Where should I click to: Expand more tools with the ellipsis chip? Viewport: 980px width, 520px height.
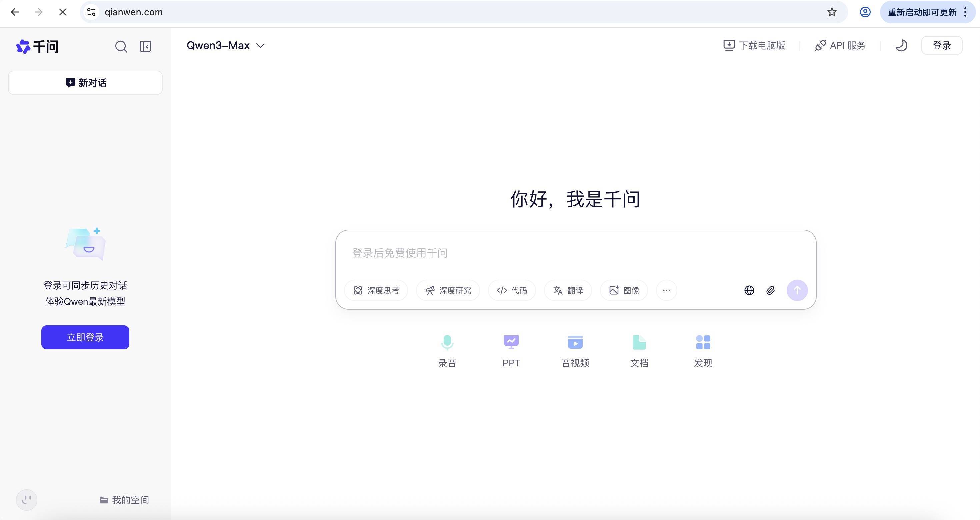pyautogui.click(x=666, y=290)
